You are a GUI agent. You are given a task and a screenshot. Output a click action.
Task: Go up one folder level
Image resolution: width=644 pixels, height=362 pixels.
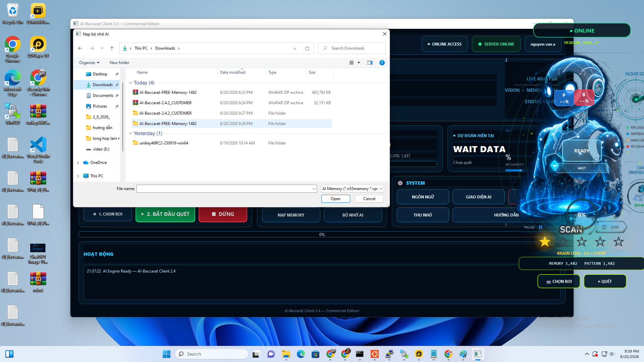tap(112, 48)
